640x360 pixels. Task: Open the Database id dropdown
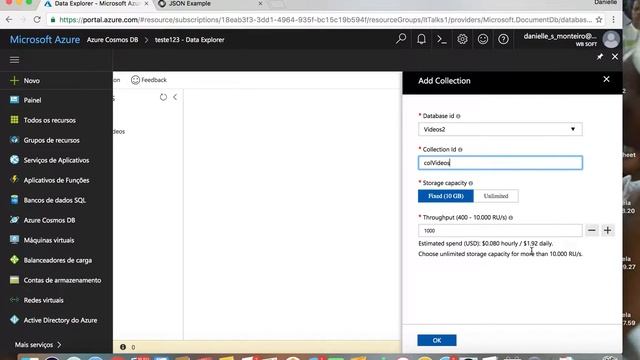click(x=500, y=129)
